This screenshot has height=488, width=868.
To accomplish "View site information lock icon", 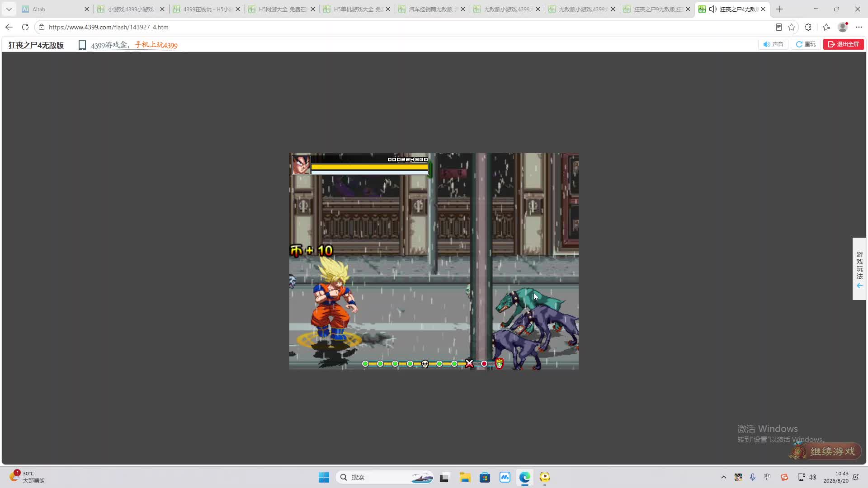I will coord(42,27).
